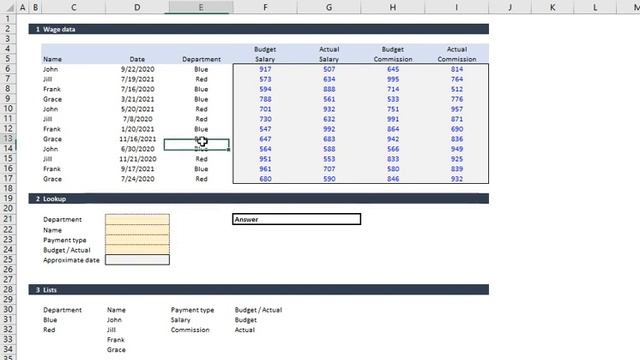Click 'Grace' in the Name list
The image size is (640, 360).
click(116, 350)
